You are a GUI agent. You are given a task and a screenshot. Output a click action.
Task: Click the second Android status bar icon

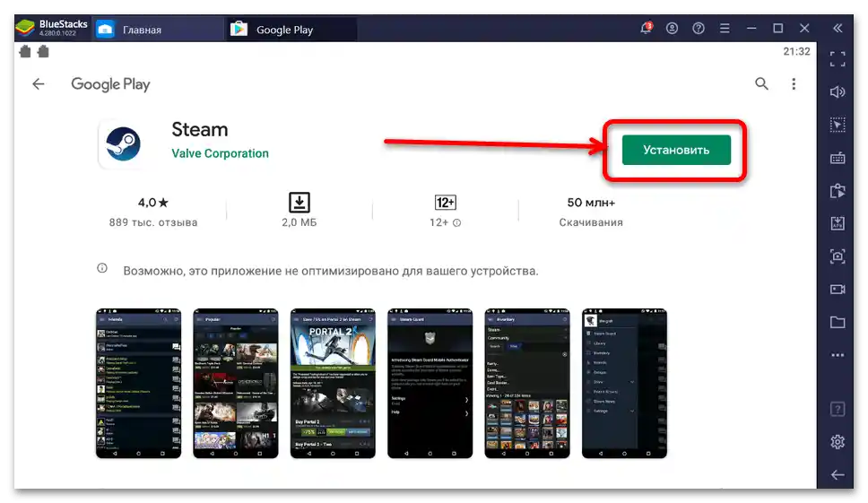coord(43,51)
